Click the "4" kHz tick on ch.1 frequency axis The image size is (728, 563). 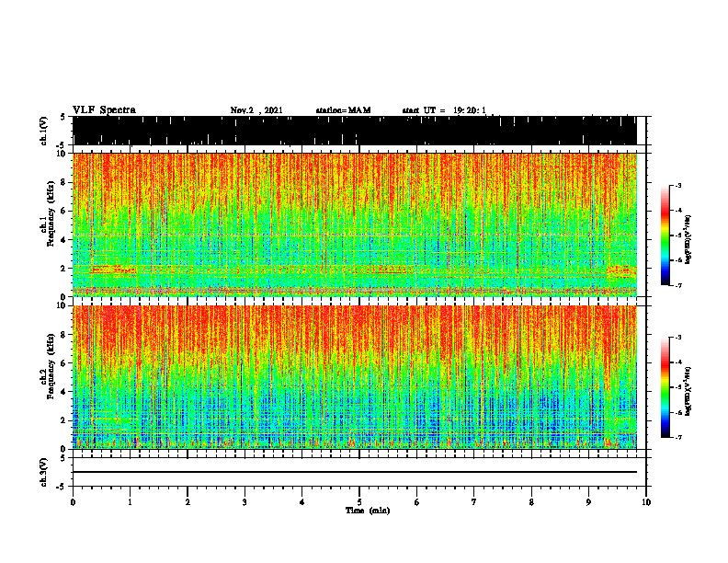point(63,240)
